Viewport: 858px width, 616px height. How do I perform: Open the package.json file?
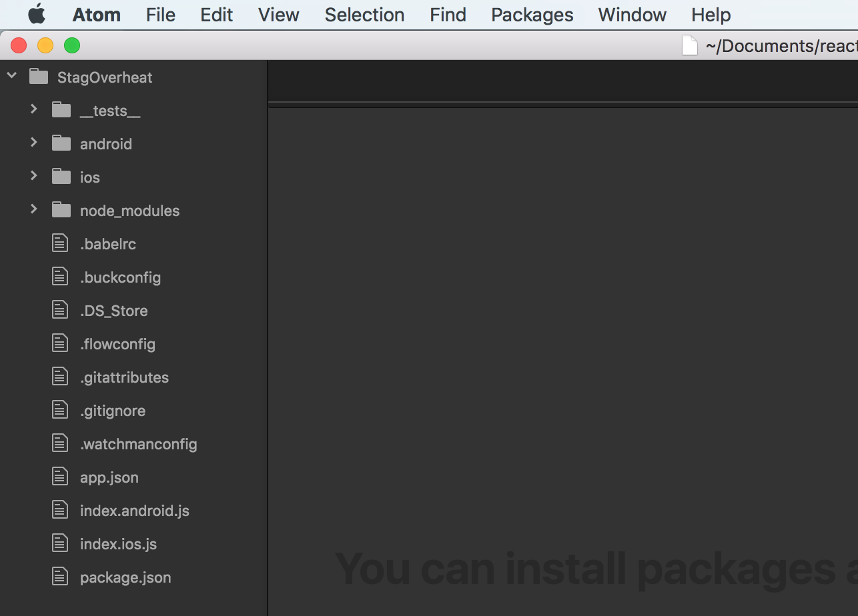[125, 577]
